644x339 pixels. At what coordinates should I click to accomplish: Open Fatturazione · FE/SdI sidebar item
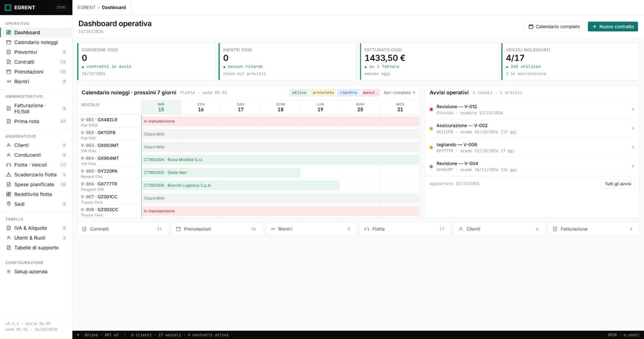(36, 108)
